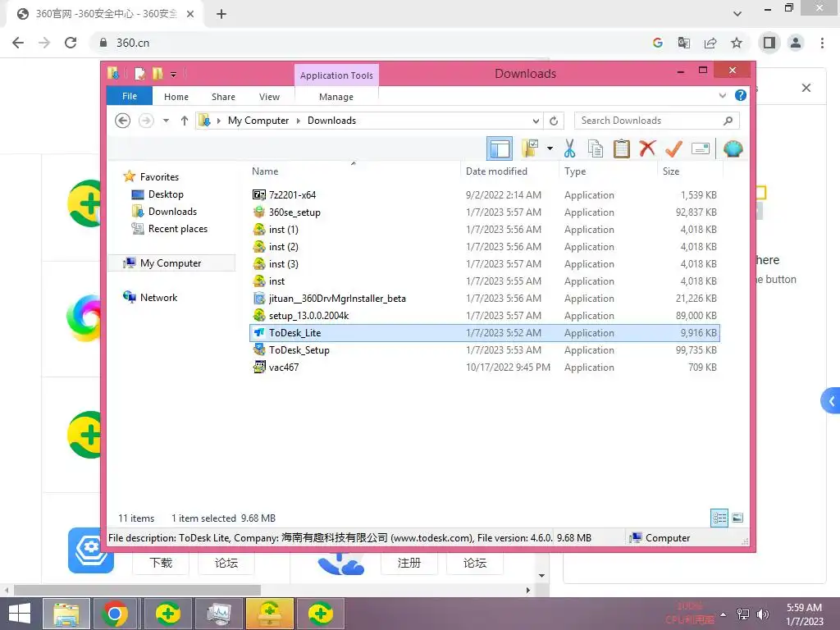The width and height of the screenshot is (840, 630).
Task: Open Explorer help with question mark icon
Action: (741, 95)
